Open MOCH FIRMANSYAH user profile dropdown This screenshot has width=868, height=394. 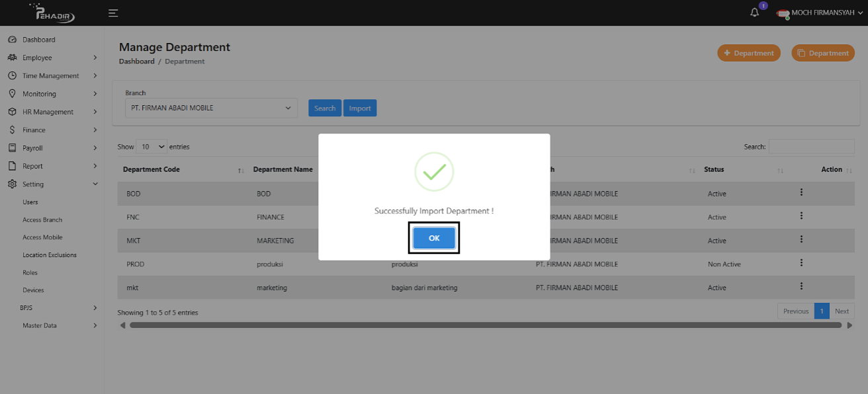[x=820, y=13]
